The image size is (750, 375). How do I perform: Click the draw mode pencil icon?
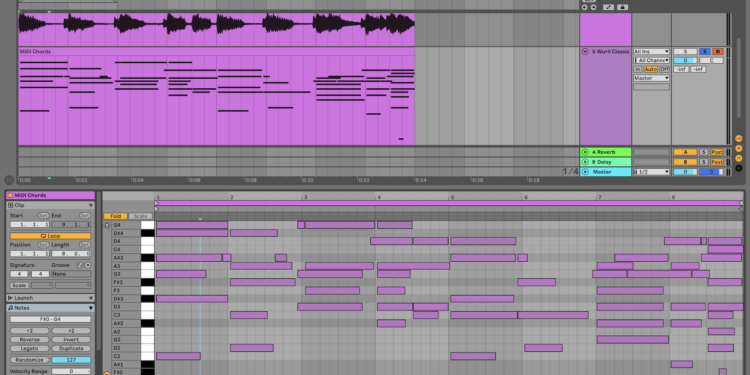[608, 7]
